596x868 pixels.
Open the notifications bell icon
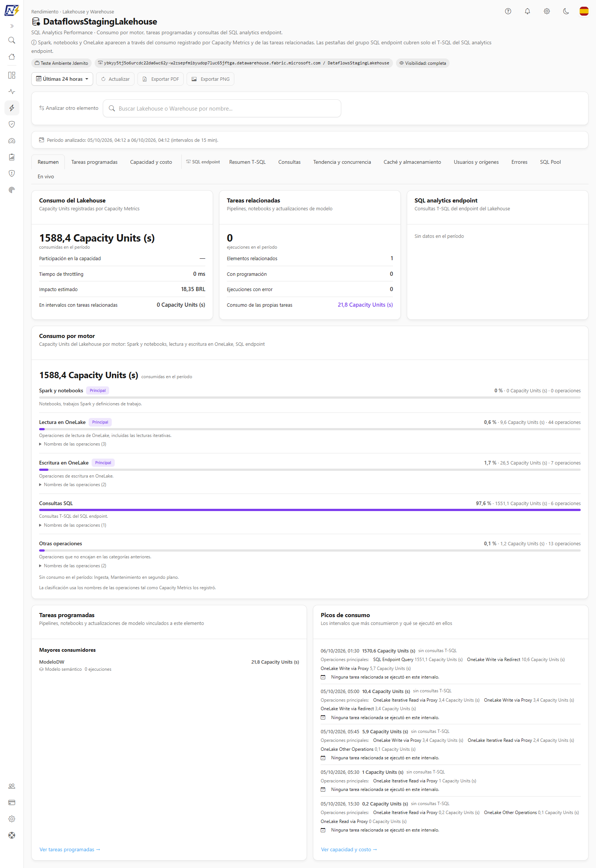[x=527, y=11]
